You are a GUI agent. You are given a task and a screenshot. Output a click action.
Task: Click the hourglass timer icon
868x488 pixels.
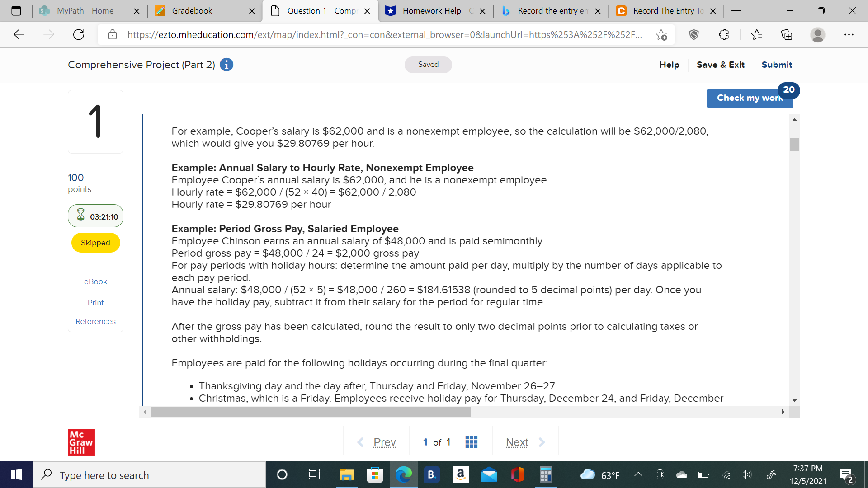pyautogui.click(x=81, y=215)
